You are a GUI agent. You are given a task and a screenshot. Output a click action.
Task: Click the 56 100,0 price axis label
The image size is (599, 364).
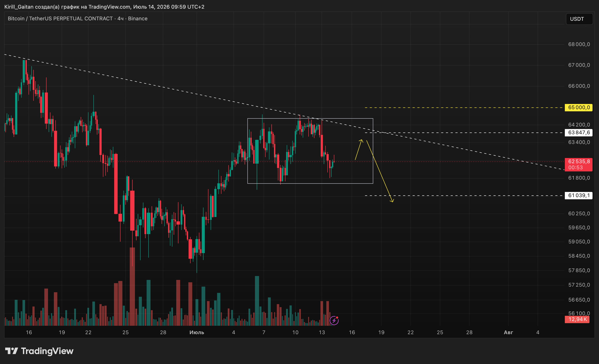tap(579, 313)
